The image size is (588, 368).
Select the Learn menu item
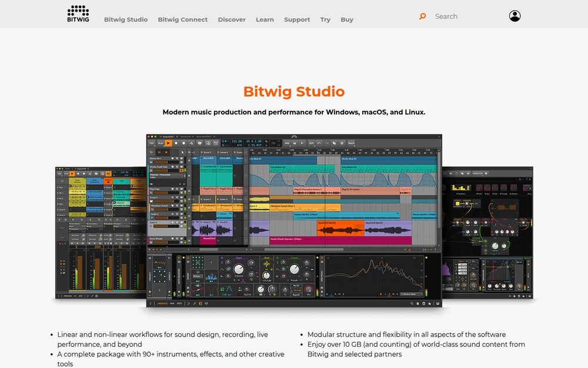point(265,19)
